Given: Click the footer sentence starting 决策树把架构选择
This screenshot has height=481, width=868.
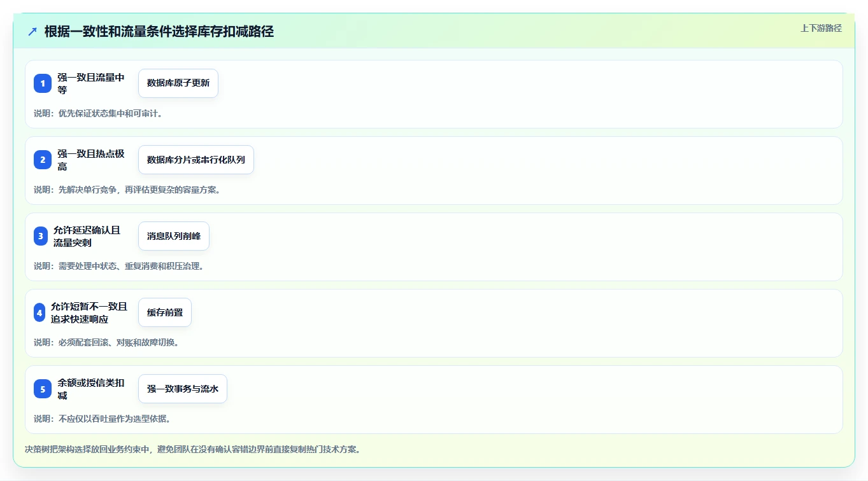Looking at the screenshot, I should pos(193,449).
